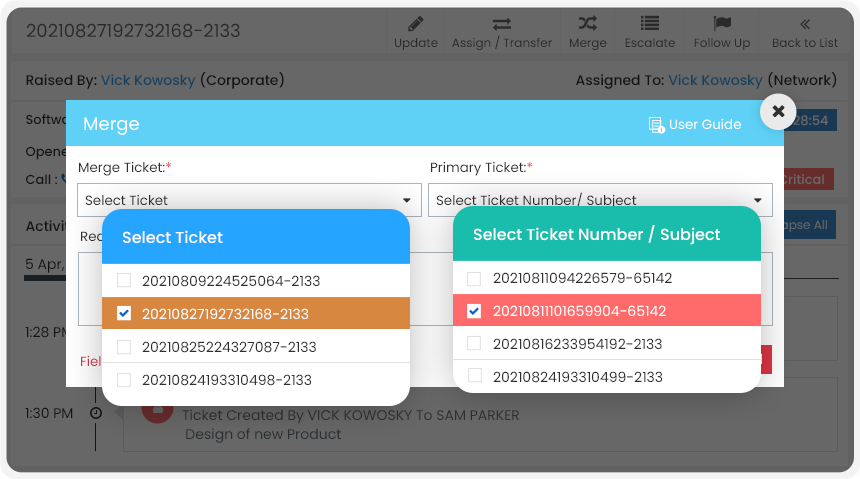Click the Follow Up flag icon
860x479 pixels.
(722, 23)
